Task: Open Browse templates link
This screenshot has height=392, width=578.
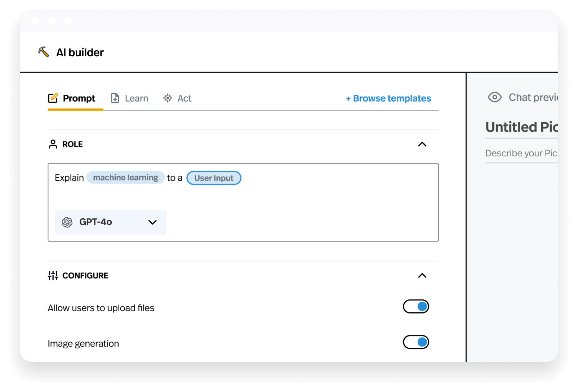Action: (388, 98)
